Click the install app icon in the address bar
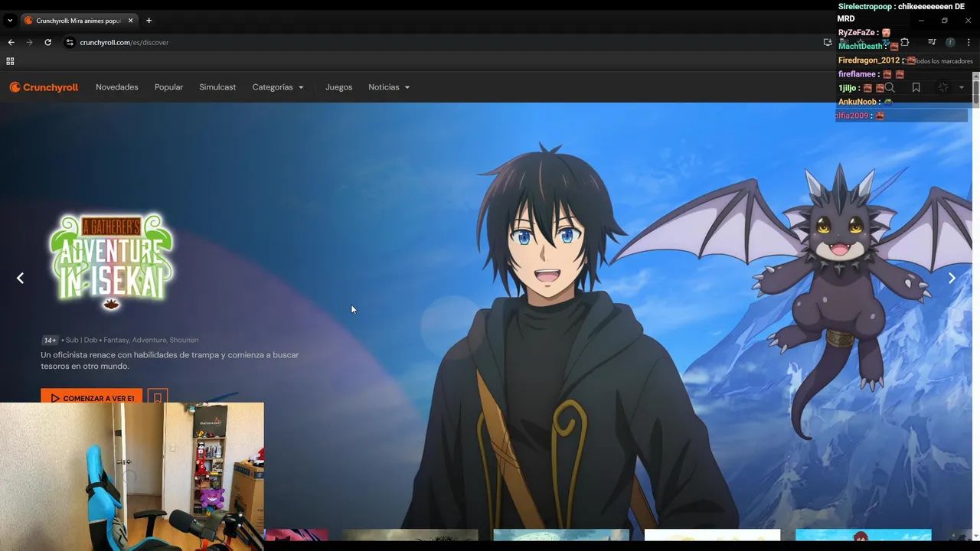 827,42
